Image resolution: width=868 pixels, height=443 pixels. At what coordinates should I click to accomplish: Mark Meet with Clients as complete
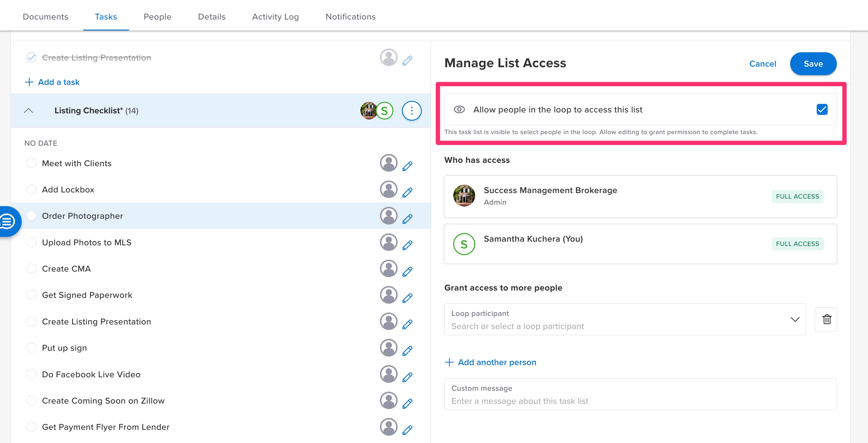(31, 163)
